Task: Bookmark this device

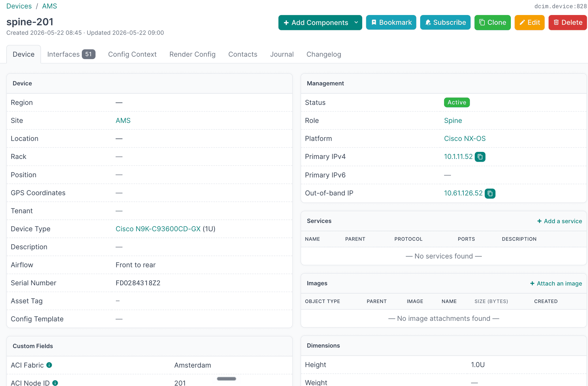Action: (x=391, y=22)
